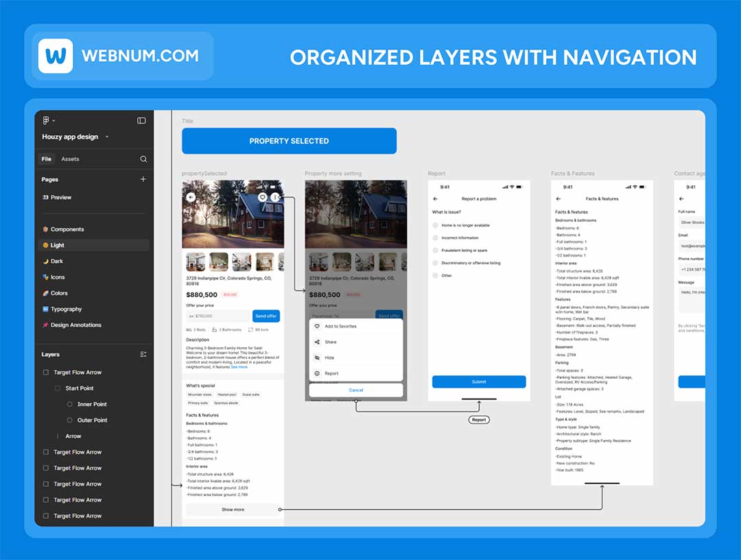Toggle the sidebar panel layout icon
Image resolution: width=741 pixels, height=560 pixels.
pos(141,120)
